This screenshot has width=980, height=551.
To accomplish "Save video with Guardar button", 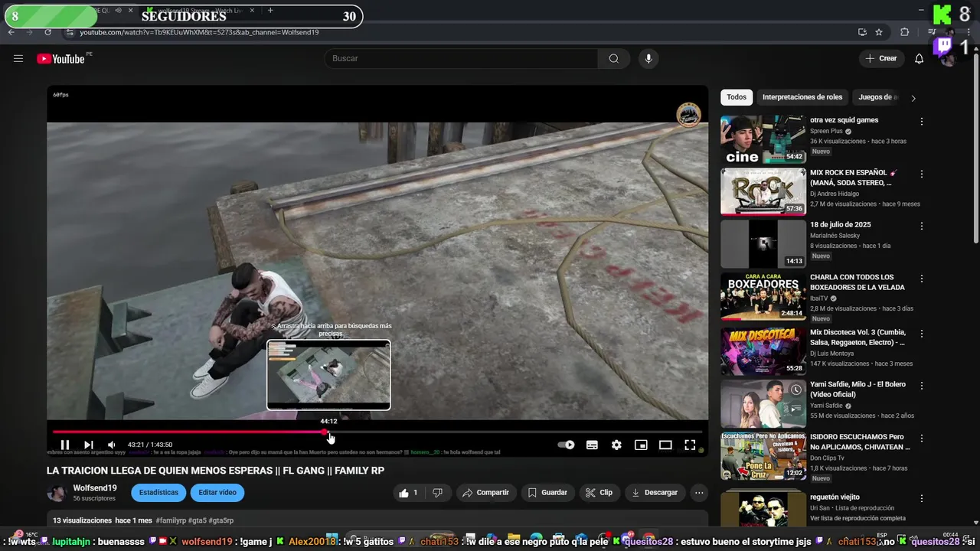I will pos(548,493).
